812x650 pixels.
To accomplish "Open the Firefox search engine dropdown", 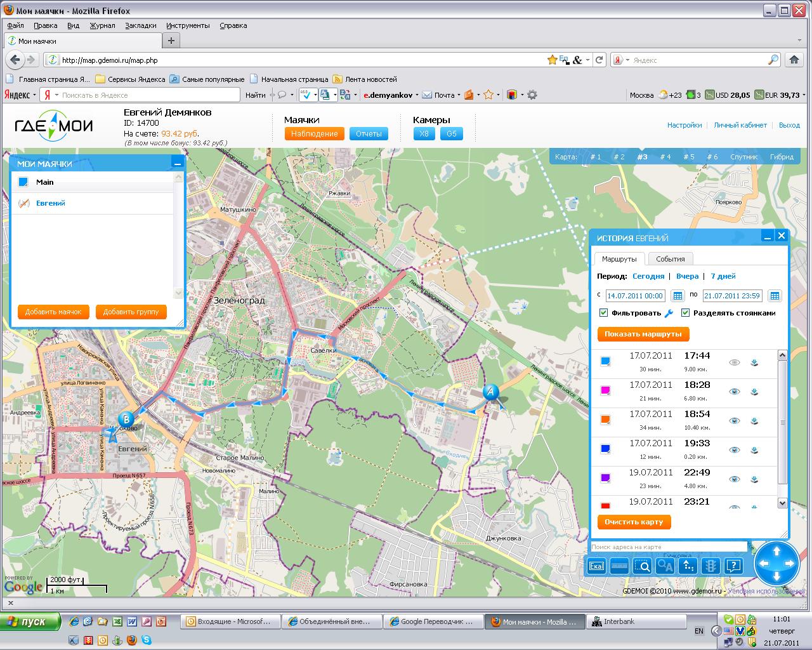I will tap(621, 60).
